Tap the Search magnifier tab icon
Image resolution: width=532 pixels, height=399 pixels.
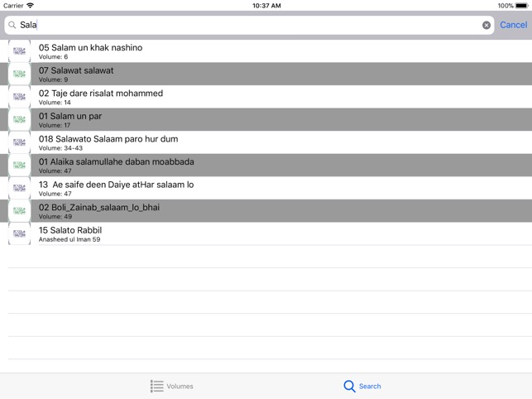tap(350, 386)
